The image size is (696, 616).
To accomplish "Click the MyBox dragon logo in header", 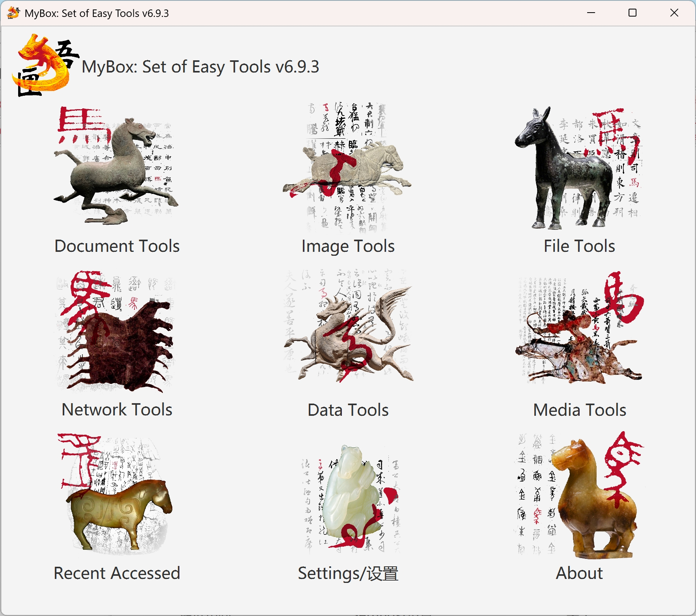I will (x=44, y=65).
